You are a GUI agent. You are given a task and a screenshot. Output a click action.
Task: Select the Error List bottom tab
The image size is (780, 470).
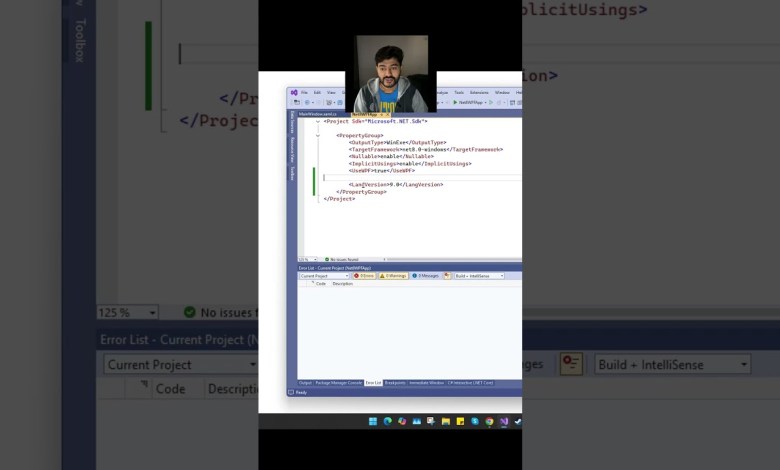[x=374, y=383]
